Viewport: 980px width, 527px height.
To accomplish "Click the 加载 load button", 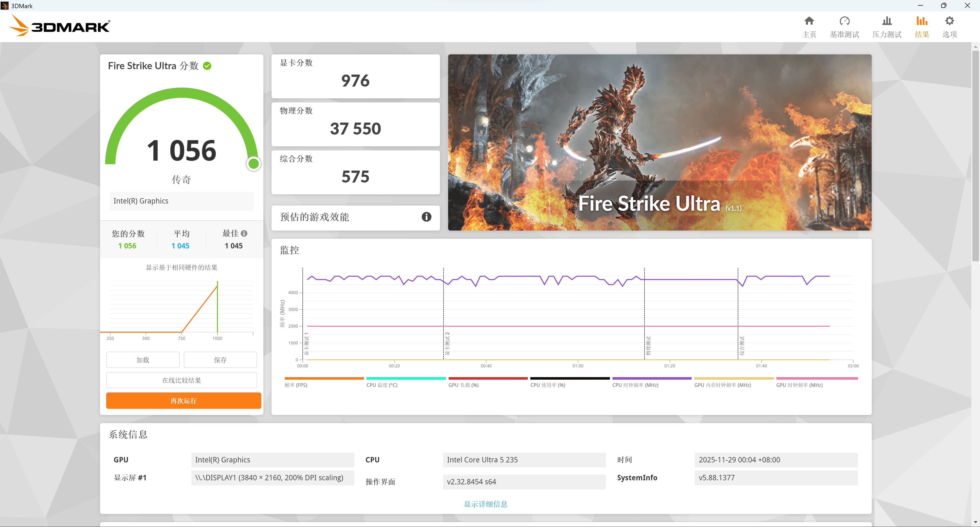I will point(143,360).
